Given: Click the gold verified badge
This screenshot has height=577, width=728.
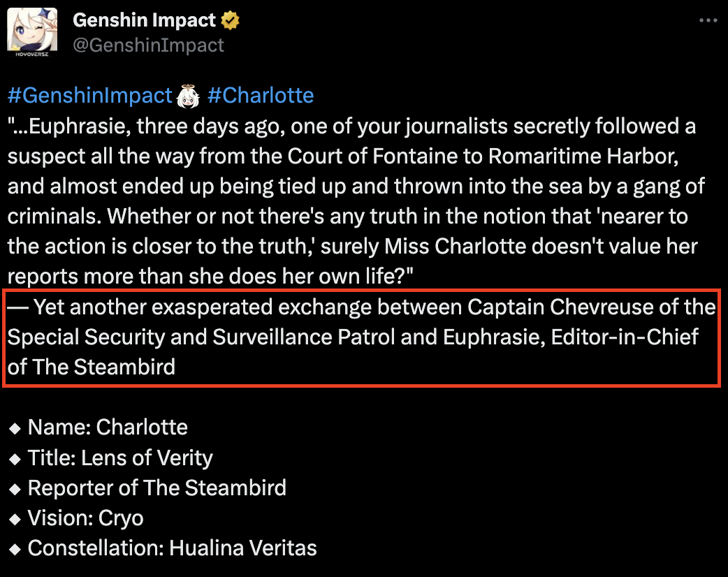Looking at the screenshot, I should click(x=228, y=20).
